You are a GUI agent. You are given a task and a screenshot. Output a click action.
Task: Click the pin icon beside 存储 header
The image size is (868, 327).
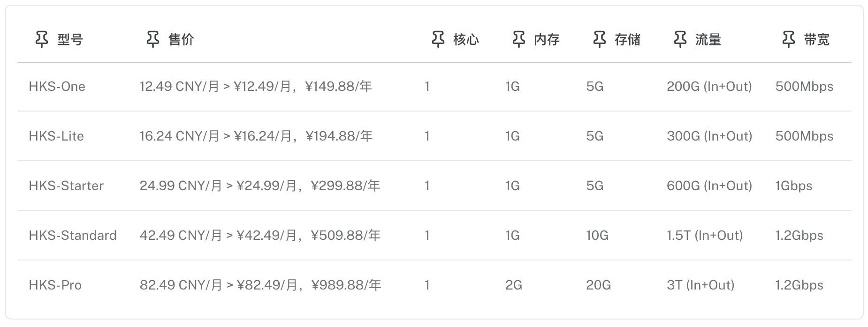coord(599,39)
